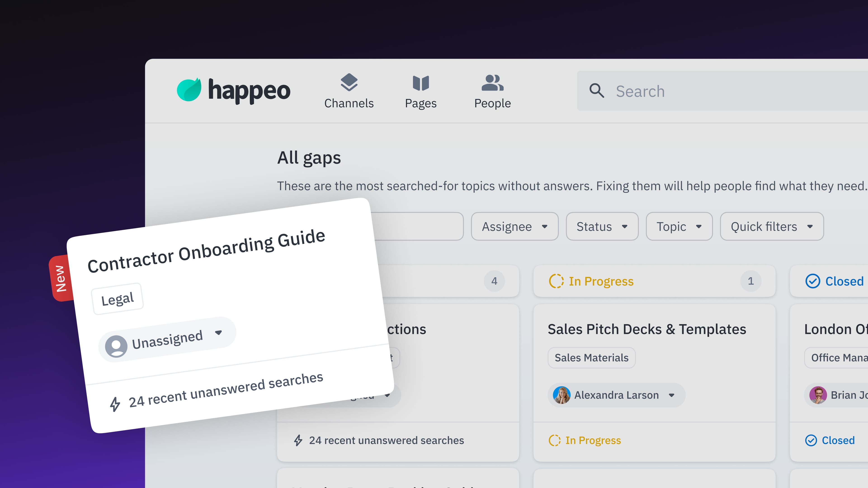The image size is (868, 488).
Task: Click the Happeo leaf logo
Action: [x=189, y=90]
